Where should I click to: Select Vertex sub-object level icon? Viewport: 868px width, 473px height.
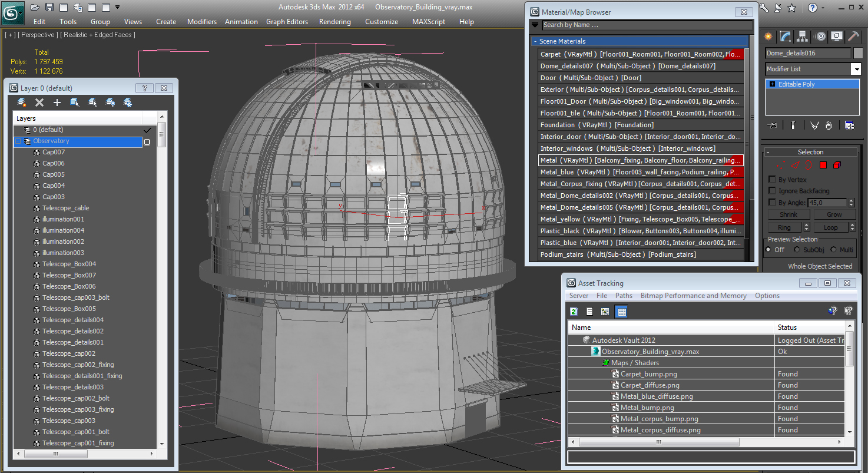coord(782,166)
